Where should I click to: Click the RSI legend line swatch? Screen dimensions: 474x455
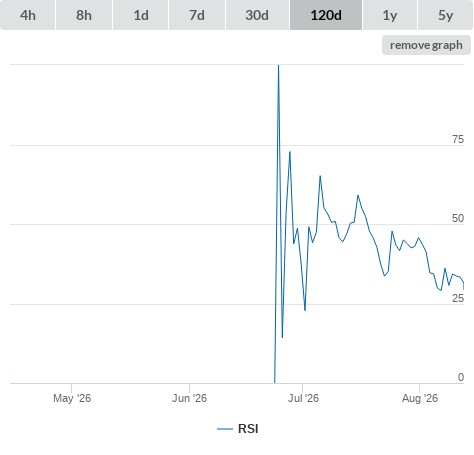[225, 429]
